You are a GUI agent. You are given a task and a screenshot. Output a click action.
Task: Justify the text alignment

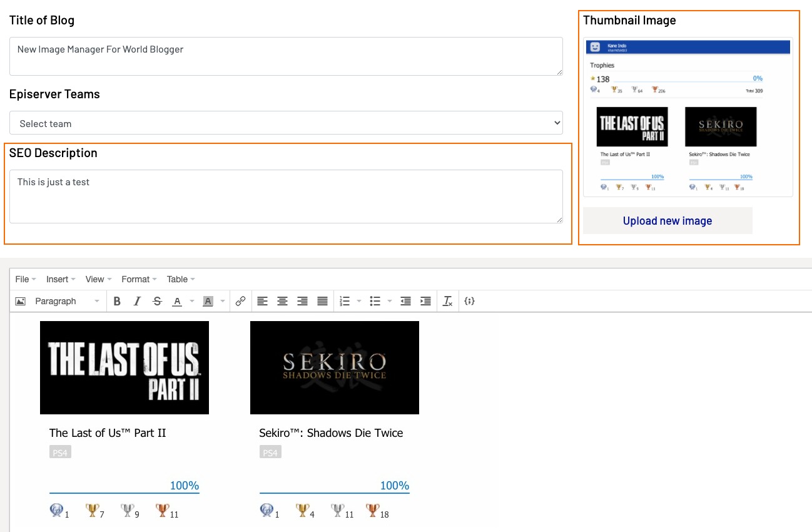click(x=322, y=301)
